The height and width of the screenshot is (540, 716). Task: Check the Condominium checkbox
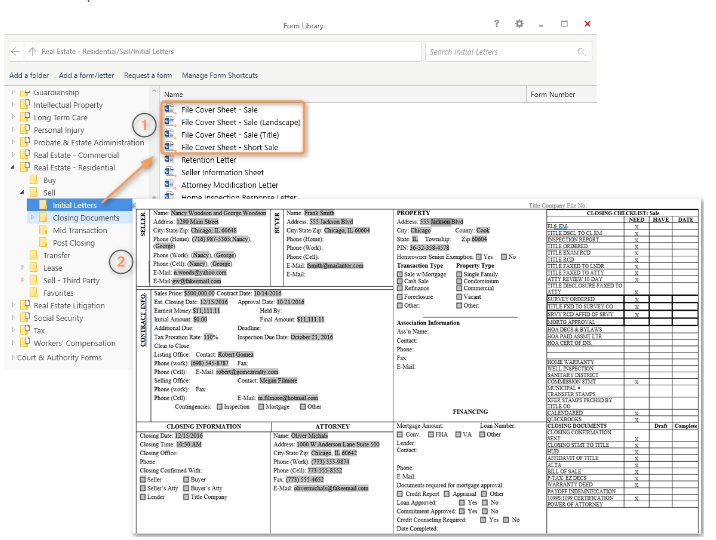pyautogui.click(x=459, y=281)
